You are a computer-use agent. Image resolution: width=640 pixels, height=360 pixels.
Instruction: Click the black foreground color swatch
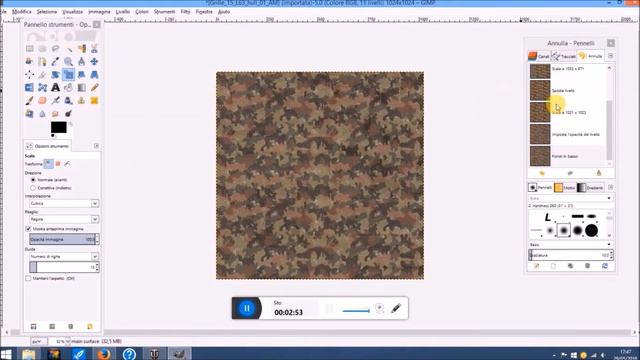tap(59, 127)
